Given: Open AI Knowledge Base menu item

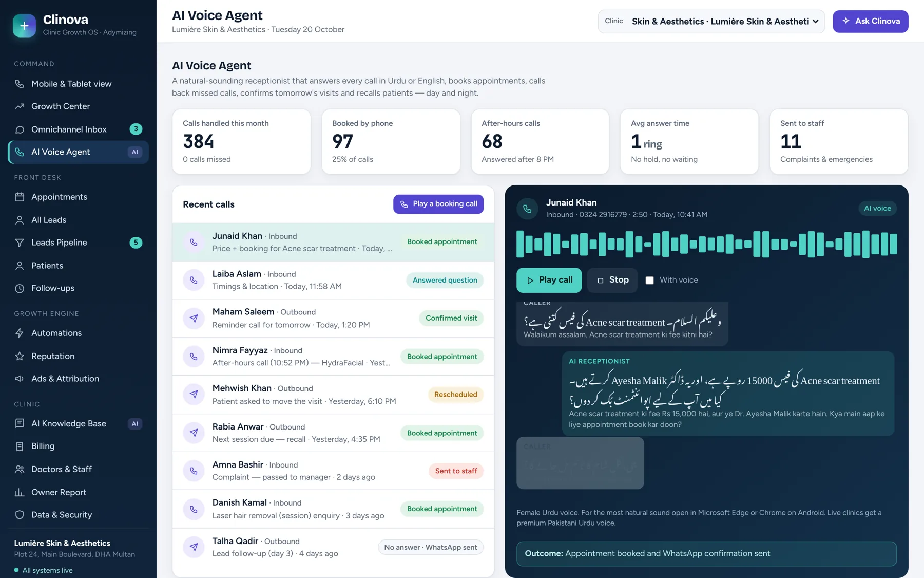Looking at the screenshot, I should click(78, 424).
